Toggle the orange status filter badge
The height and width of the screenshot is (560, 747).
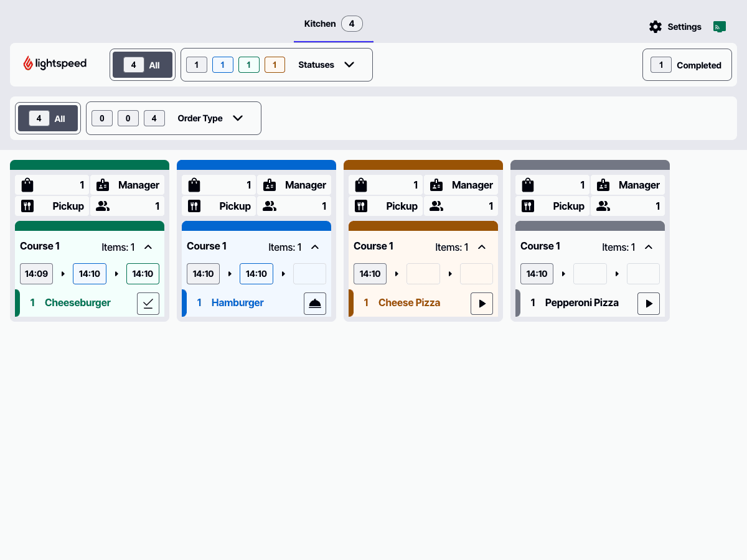(x=275, y=65)
